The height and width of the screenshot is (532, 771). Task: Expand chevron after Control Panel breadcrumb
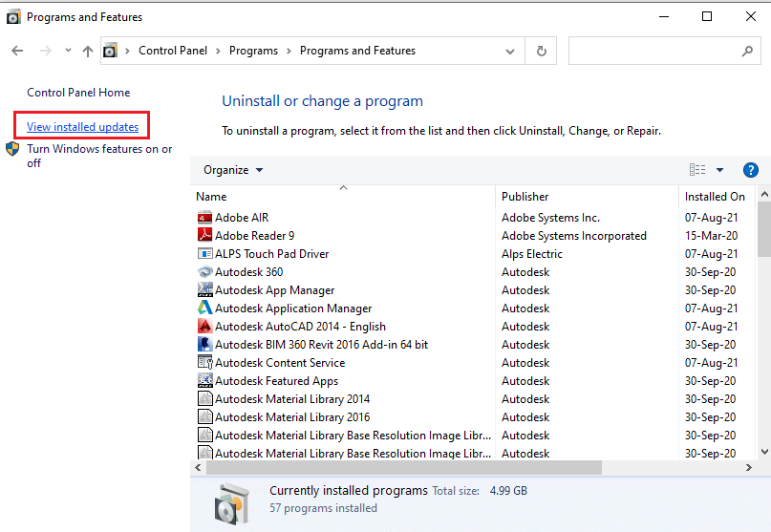click(x=218, y=52)
